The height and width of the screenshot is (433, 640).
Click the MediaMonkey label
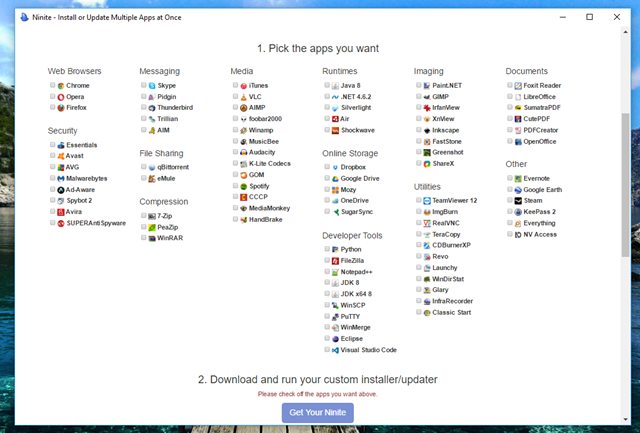[x=269, y=208]
